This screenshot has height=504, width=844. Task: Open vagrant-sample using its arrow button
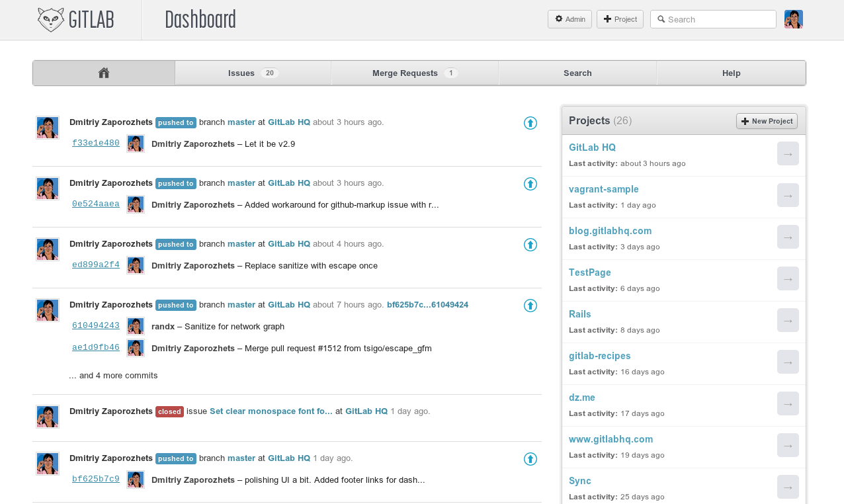pos(787,195)
